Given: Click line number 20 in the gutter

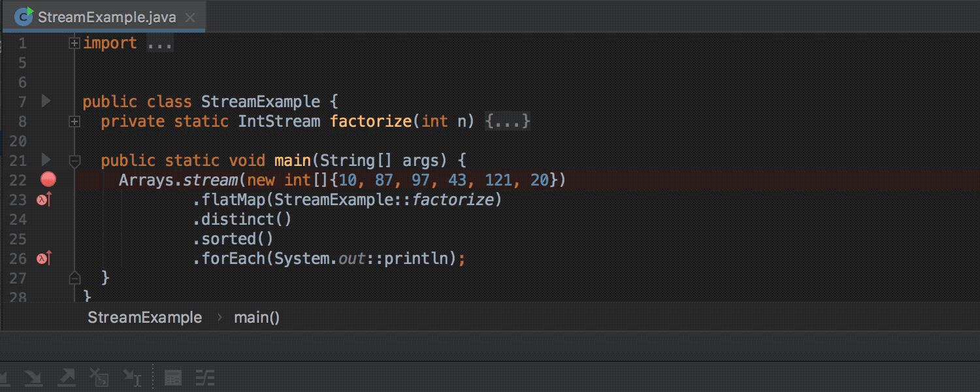Looking at the screenshot, I should pyautogui.click(x=18, y=142).
